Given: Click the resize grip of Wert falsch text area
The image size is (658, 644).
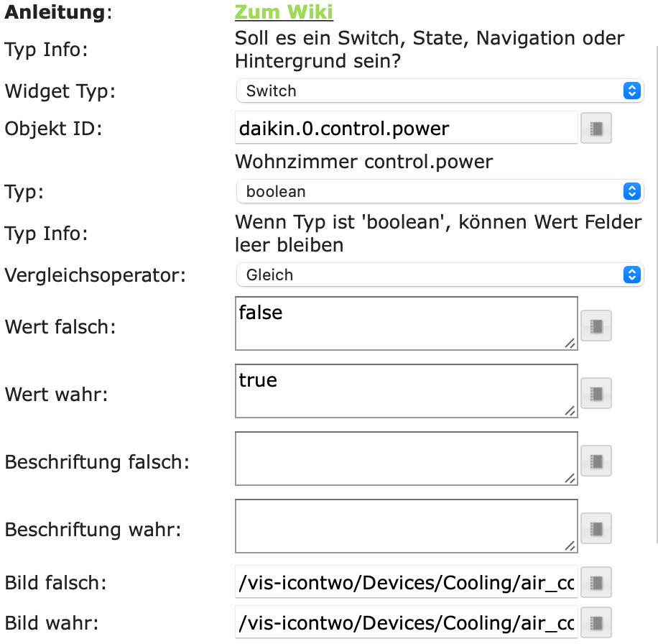Looking at the screenshot, I should pyautogui.click(x=570, y=344).
